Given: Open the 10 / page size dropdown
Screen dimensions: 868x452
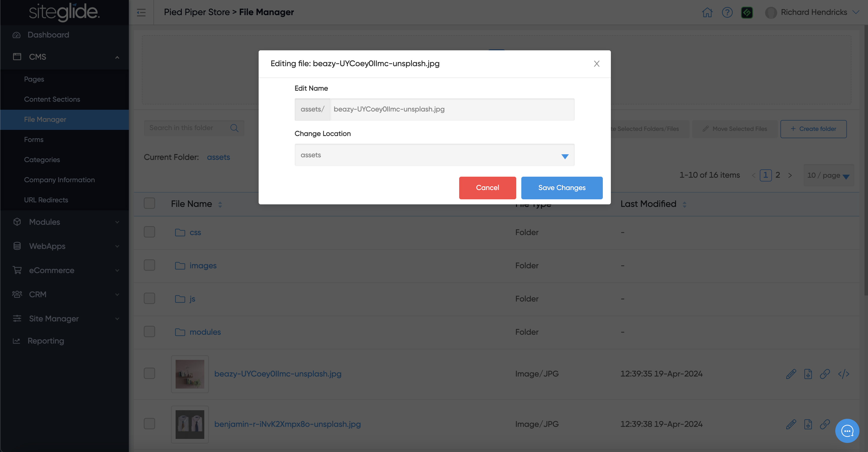Looking at the screenshot, I should [x=828, y=175].
